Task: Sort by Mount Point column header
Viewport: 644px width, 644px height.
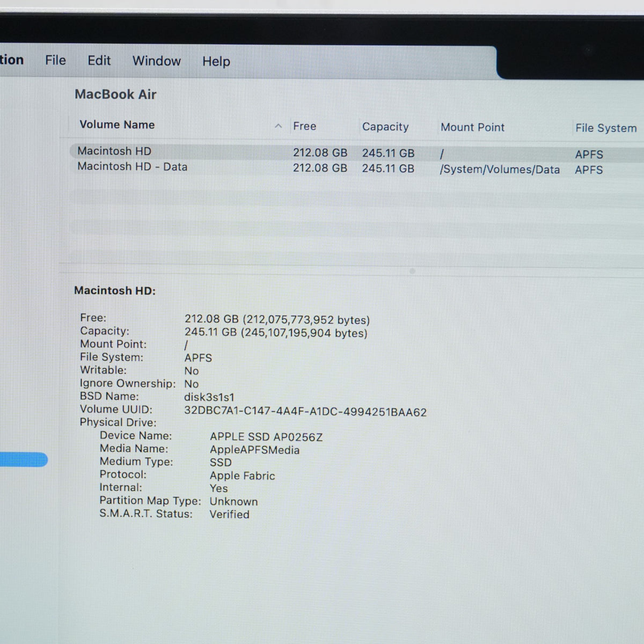Action: [472, 127]
